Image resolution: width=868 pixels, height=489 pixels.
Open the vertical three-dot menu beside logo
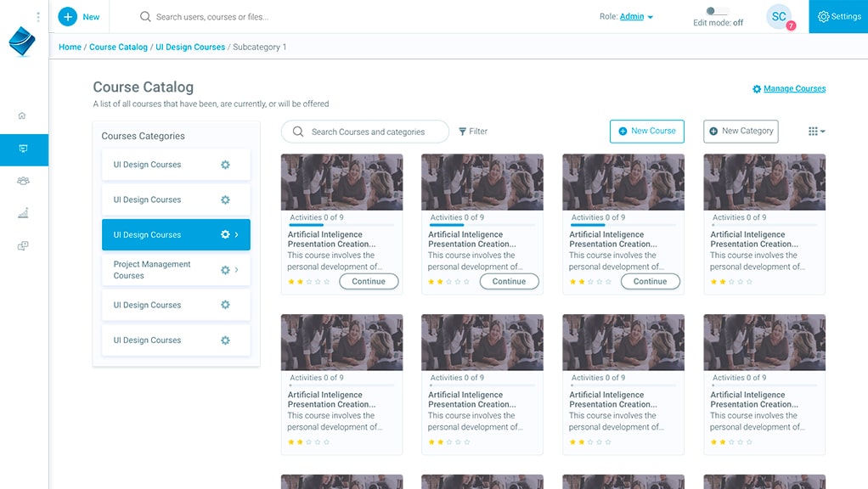pos(38,17)
